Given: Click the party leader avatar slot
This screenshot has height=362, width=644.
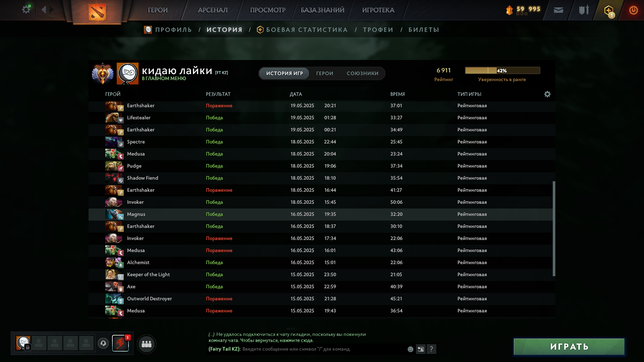Looking at the screenshot, I should pos(23,343).
